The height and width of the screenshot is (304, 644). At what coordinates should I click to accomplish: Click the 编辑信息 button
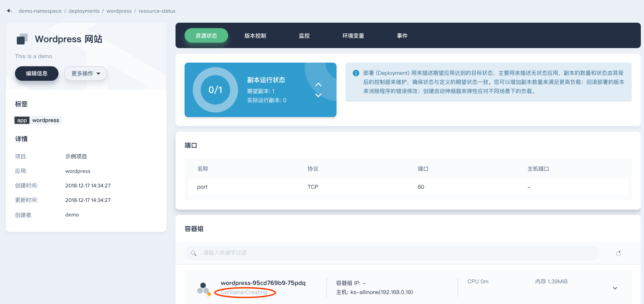point(37,73)
